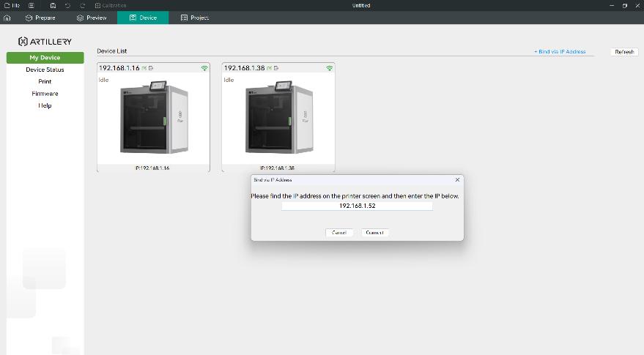Refresh the device list
The image size is (644, 355).
[624, 52]
